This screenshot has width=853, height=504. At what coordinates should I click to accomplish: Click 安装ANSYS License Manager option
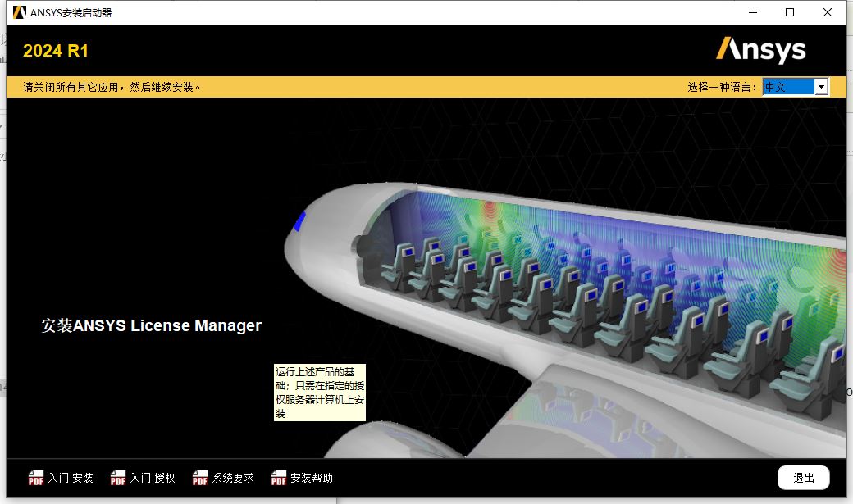(151, 325)
